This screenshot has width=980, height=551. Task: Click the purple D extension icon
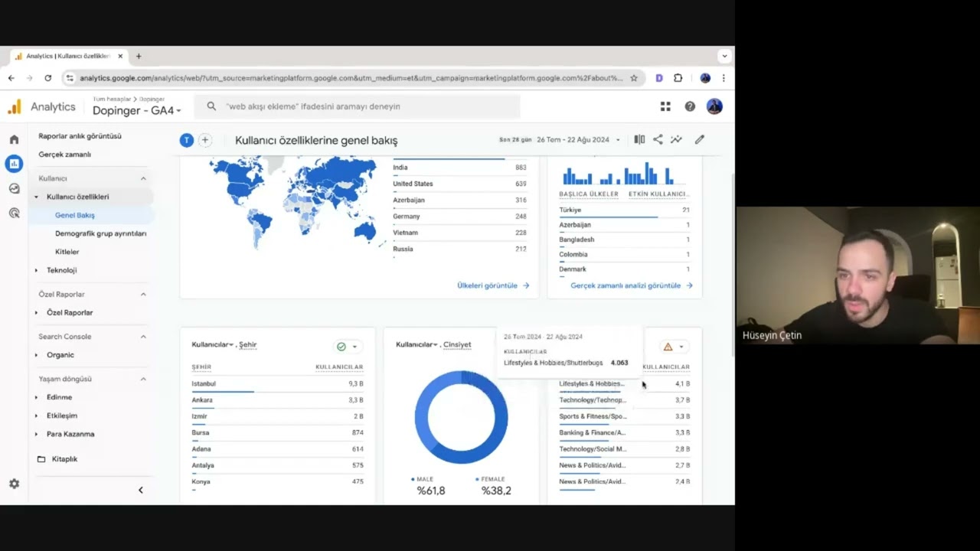[x=659, y=78]
